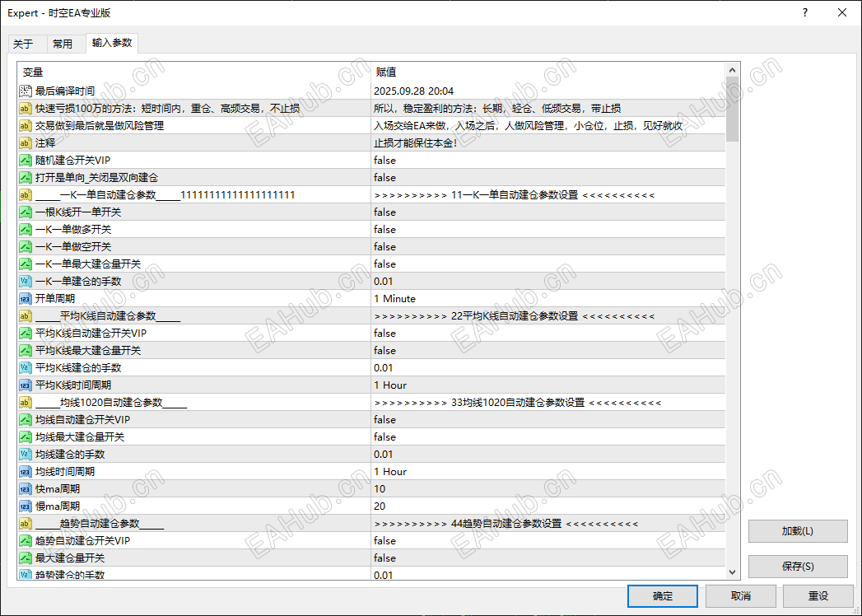This screenshot has height=616, width=862.
Task: Click boolean icon beside 一根K线开一单开关
Action: point(26,212)
